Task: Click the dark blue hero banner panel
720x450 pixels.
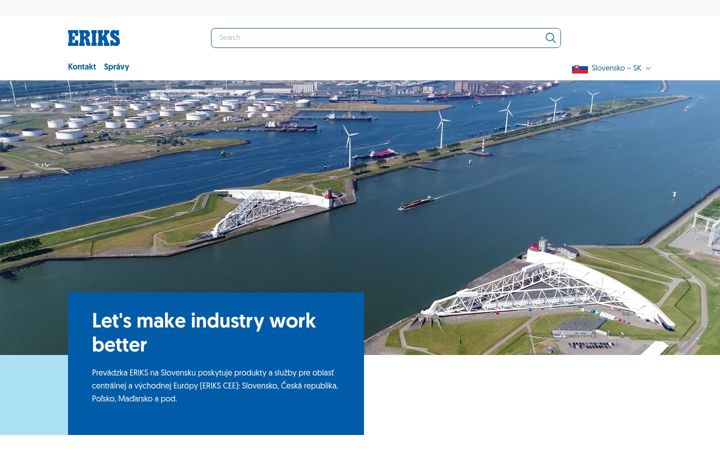Action: [x=216, y=363]
